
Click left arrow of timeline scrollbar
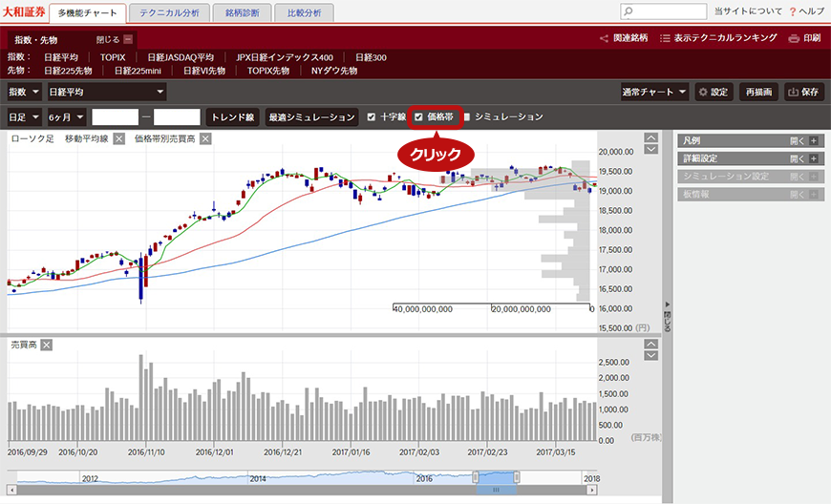[x=11, y=490]
